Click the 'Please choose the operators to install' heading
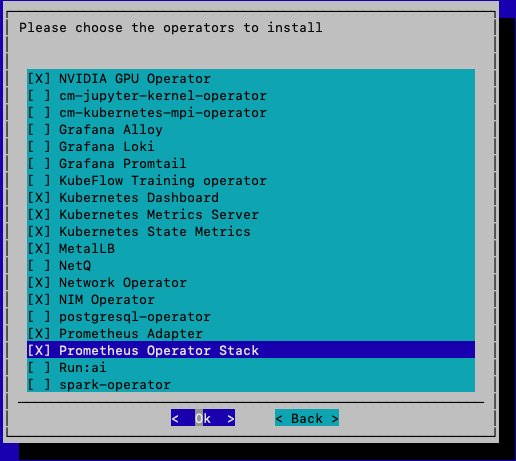Image resolution: width=516 pixels, height=461 pixels. (x=171, y=27)
